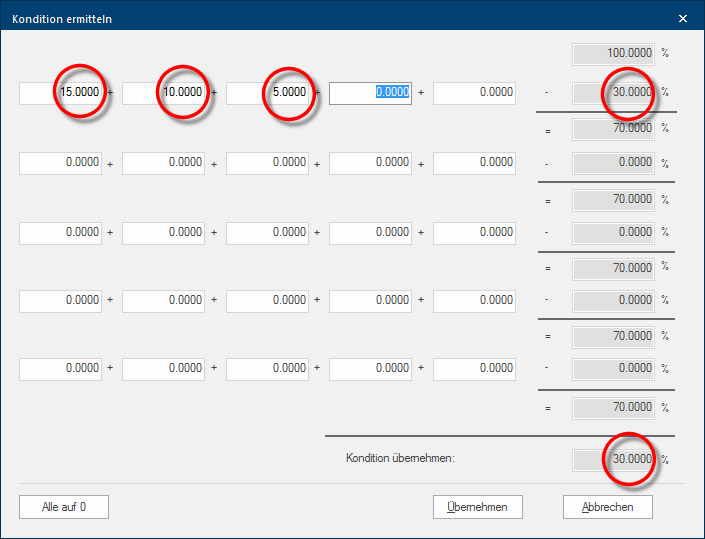705x539 pixels.
Task: Select the fifth input field in first row
Action: 474,93
